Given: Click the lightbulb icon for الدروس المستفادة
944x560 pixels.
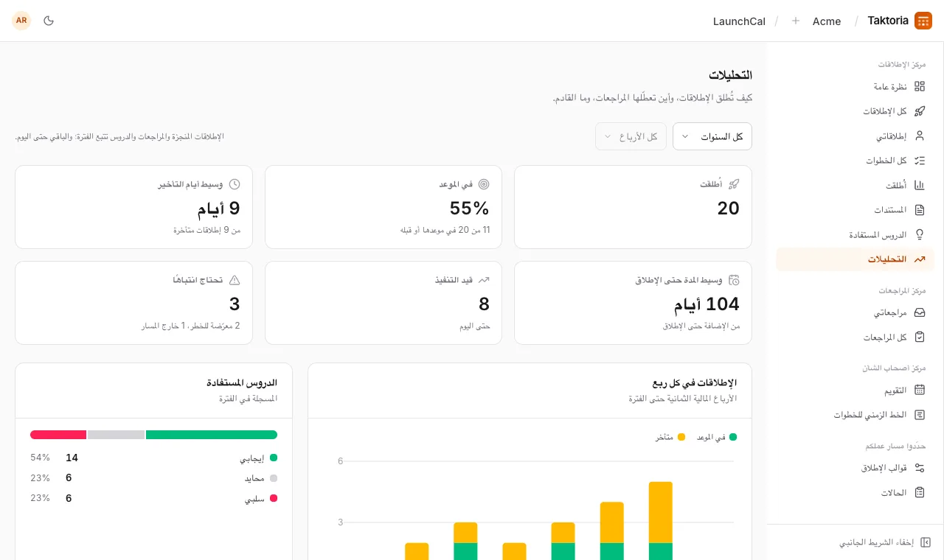Looking at the screenshot, I should [x=920, y=234].
